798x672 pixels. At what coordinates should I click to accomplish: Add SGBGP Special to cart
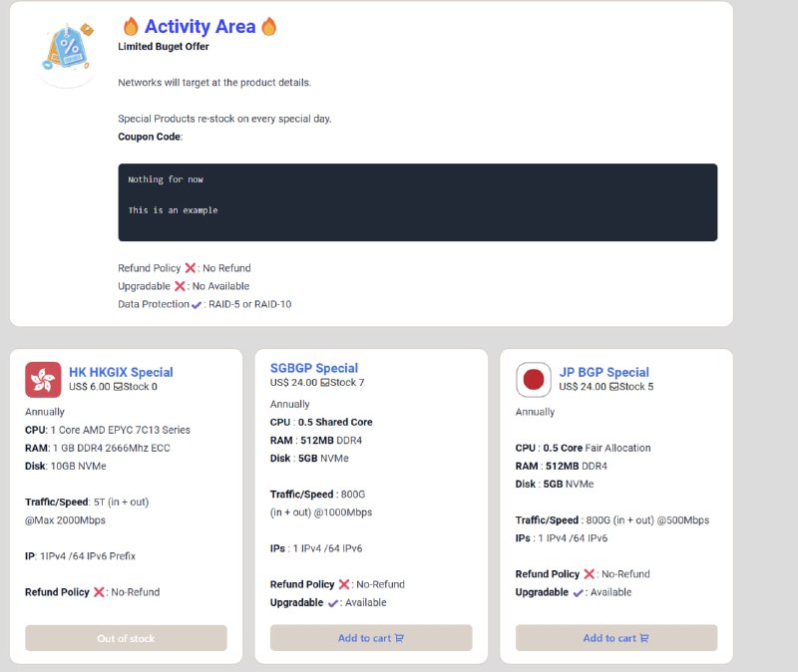pos(371,638)
